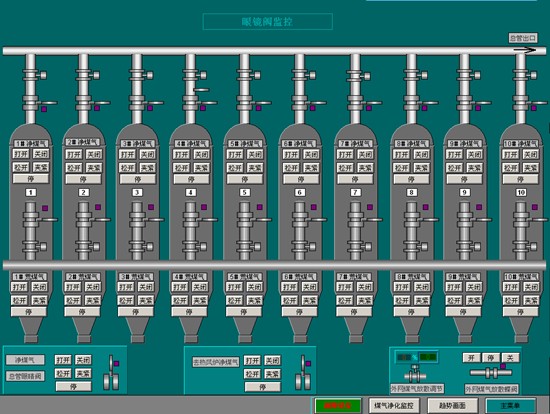This screenshot has height=414, width=550.
Task: Click the 打开 button under 1# 净煤气
Action: (21, 154)
